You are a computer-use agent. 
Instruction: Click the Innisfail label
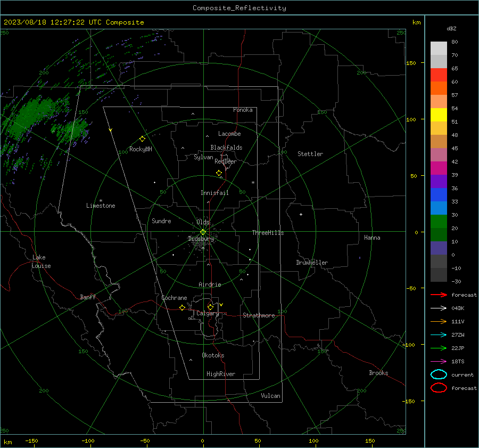tap(214, 193)
